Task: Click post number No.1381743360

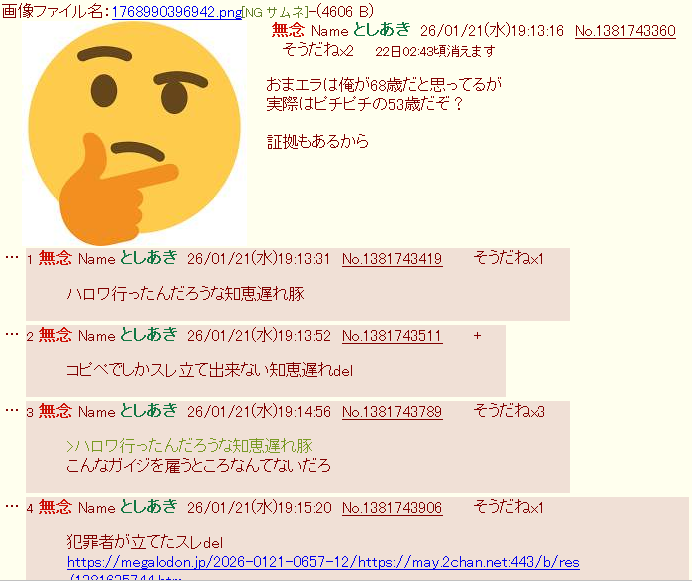Action: tap(625, 31)
